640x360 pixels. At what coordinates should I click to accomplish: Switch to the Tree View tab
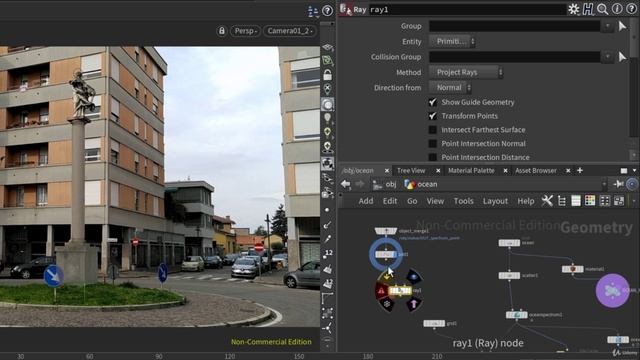pos(411,171)
